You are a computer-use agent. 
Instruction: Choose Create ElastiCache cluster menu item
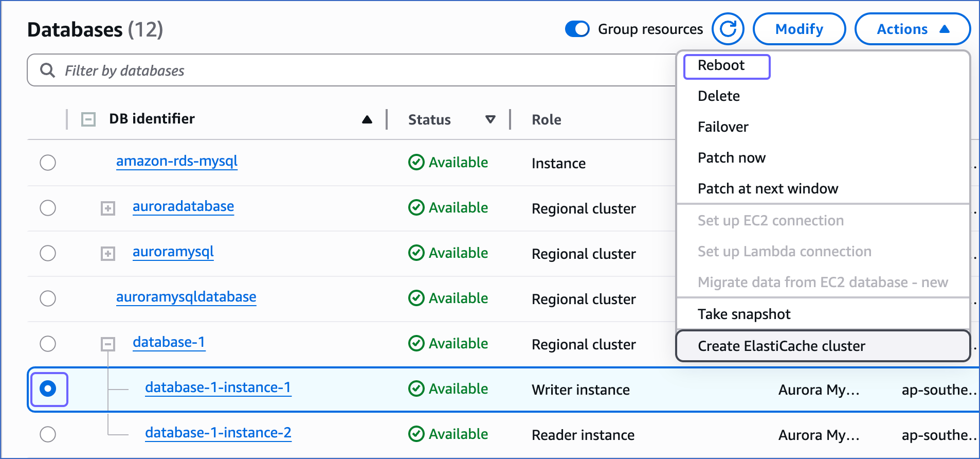click(x=823, y=346)
